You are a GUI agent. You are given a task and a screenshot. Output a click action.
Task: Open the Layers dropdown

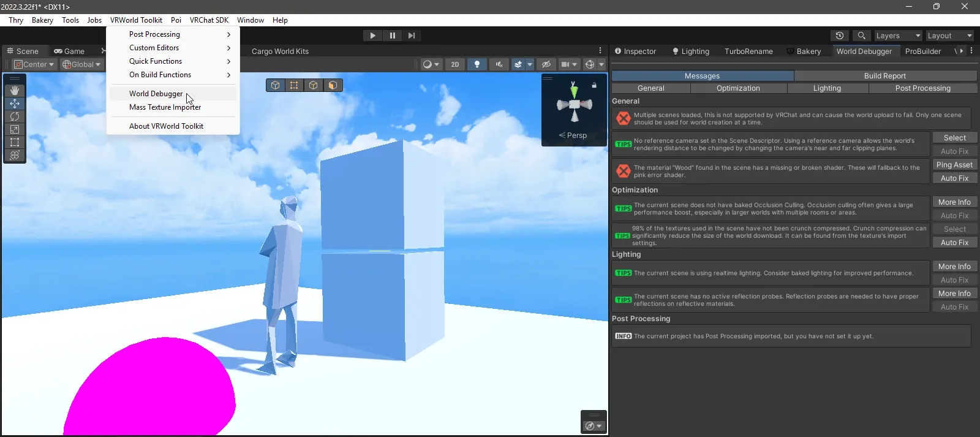point(898,36)
